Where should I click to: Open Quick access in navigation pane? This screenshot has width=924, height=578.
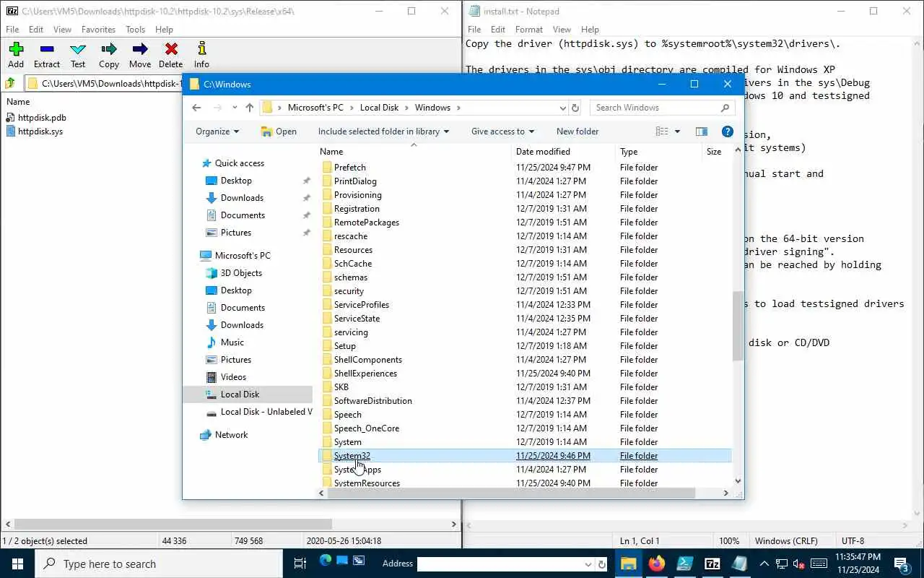click(x=239, y=163)
